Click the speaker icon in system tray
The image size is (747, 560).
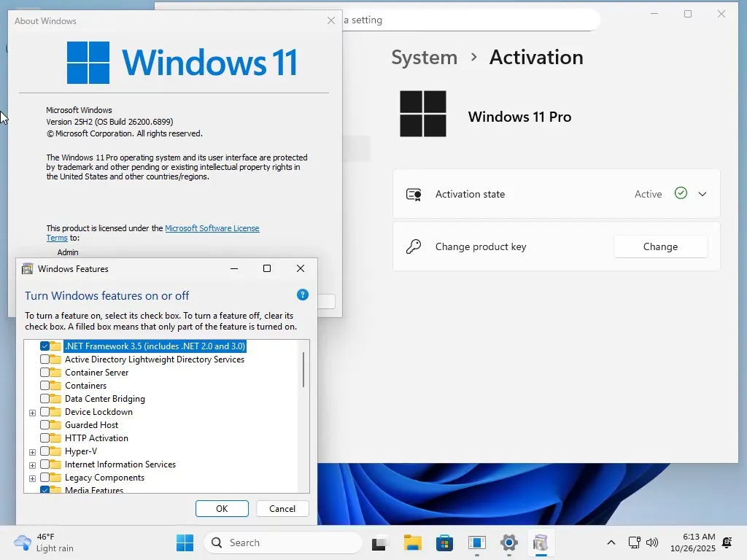point(651,542)
